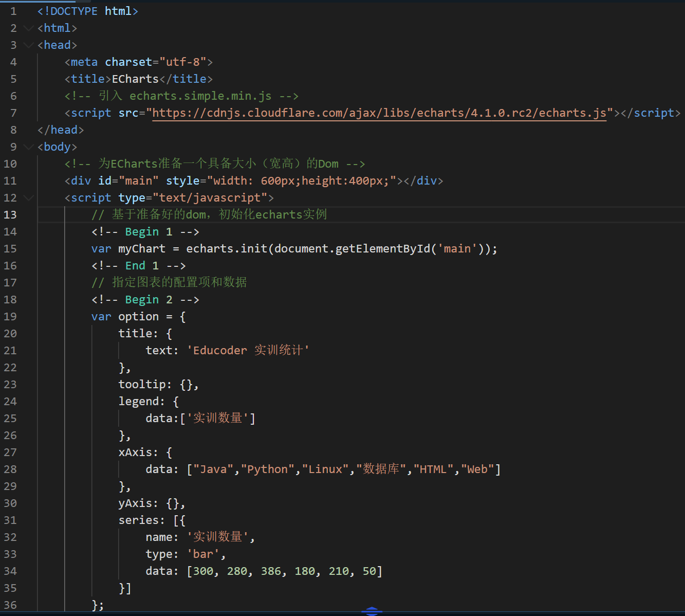Click the tooltip: property
The image size is (685, 616).
pos(145,385)
